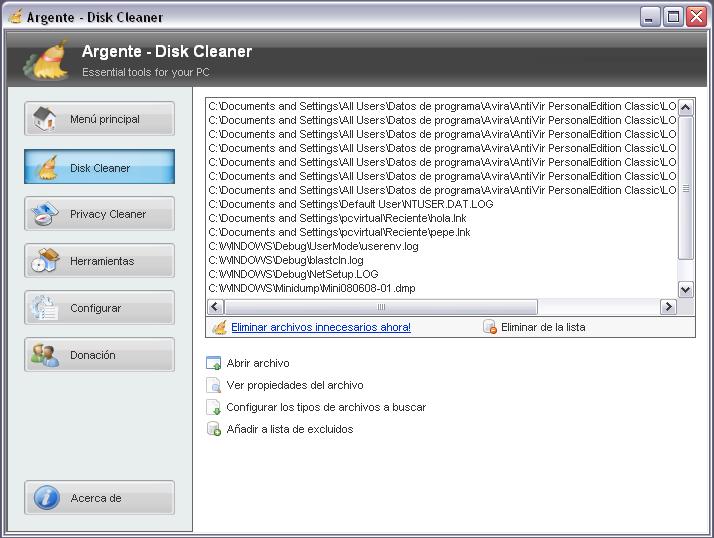The width and height of the screenshot is (714, 538).
Task: Click Eliminar archivos innecesarios ahora! link
Action: coord(321,327)
